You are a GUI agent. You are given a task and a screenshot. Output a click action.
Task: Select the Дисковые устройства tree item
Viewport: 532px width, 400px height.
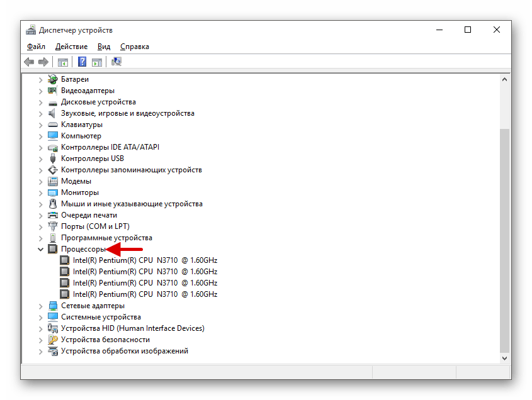tap(98, 102)
